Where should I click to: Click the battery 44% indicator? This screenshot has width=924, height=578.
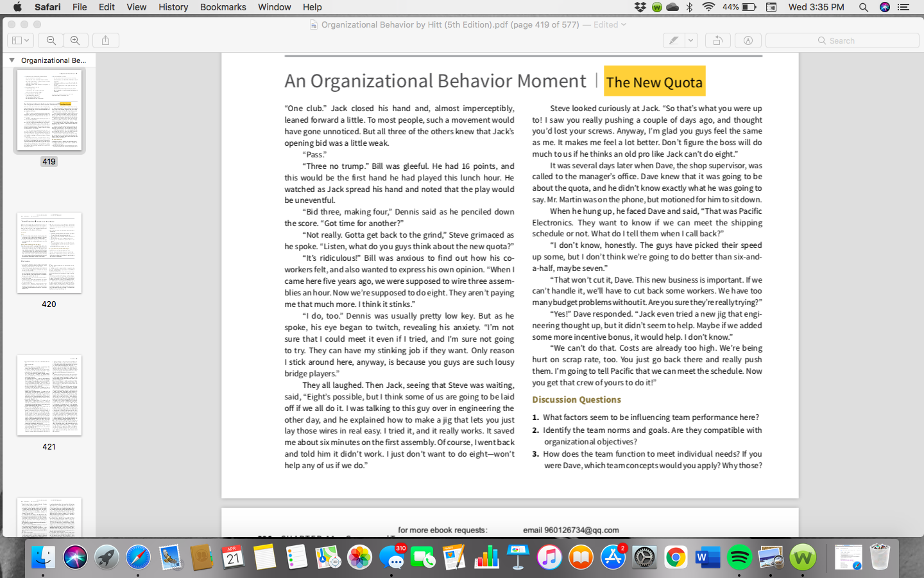[x=739, y=7]
